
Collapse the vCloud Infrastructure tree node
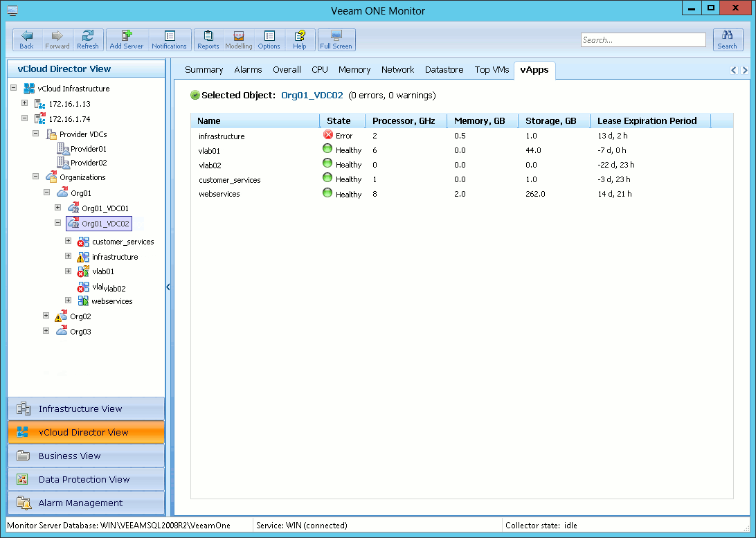[x=14, y=88]
